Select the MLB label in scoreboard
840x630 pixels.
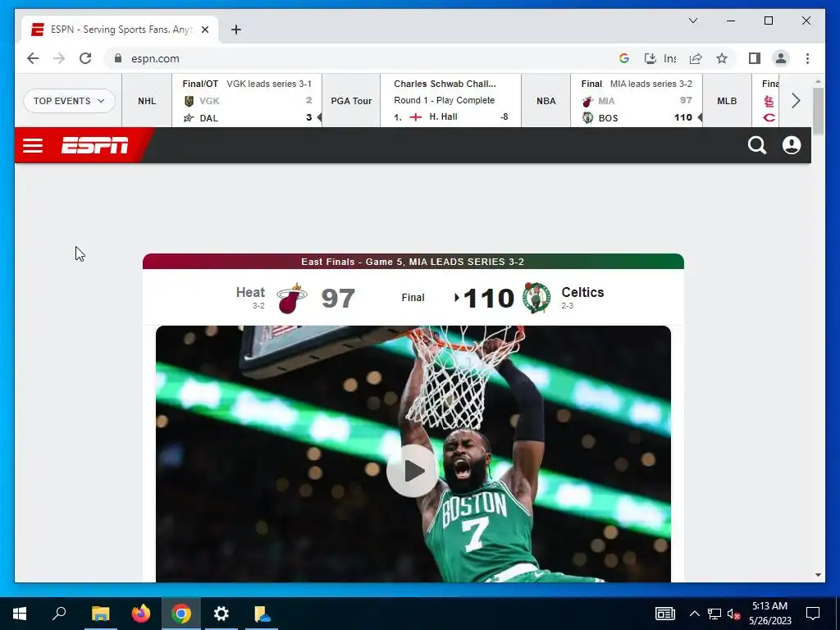(727, 101)
